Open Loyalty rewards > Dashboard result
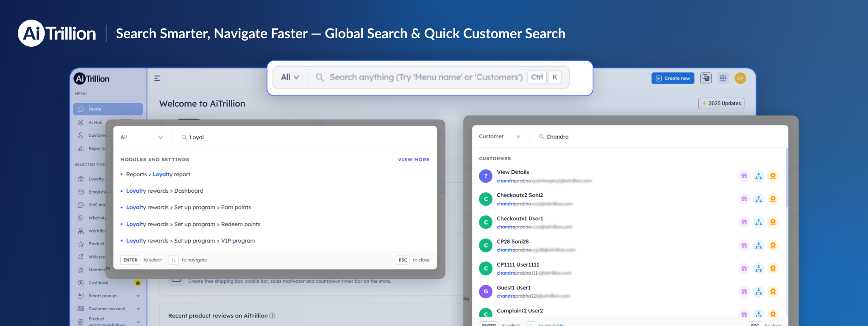 click(165, 191)
